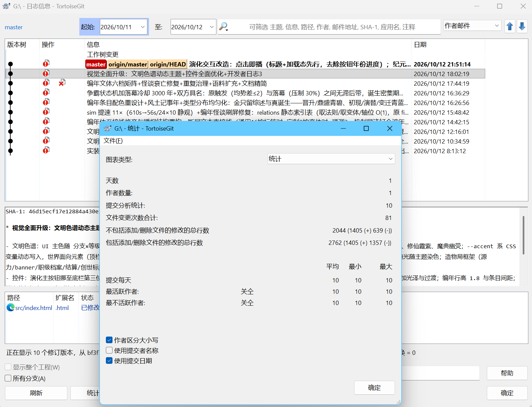Viewport: 532px width, 407px height.
Task: Click the origin/HEAD ref label
Action: (168, 64)
